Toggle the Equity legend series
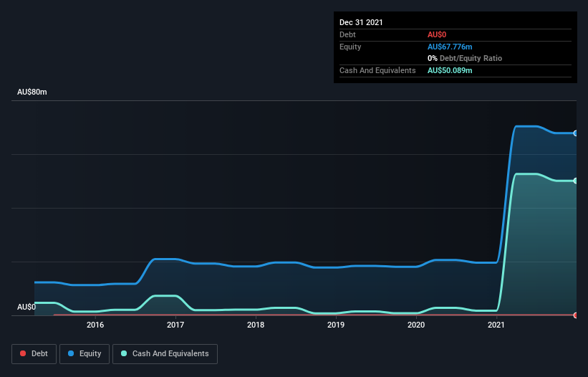 coord(85,354)
